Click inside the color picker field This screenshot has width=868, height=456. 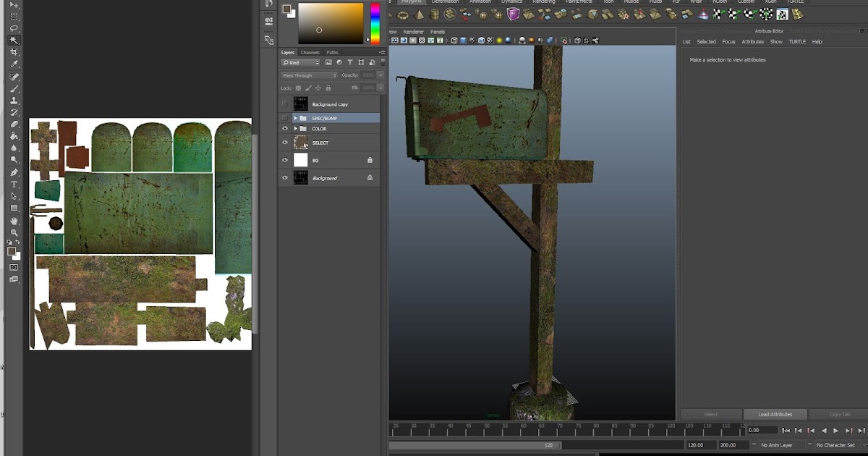click(x=331, y=24)
